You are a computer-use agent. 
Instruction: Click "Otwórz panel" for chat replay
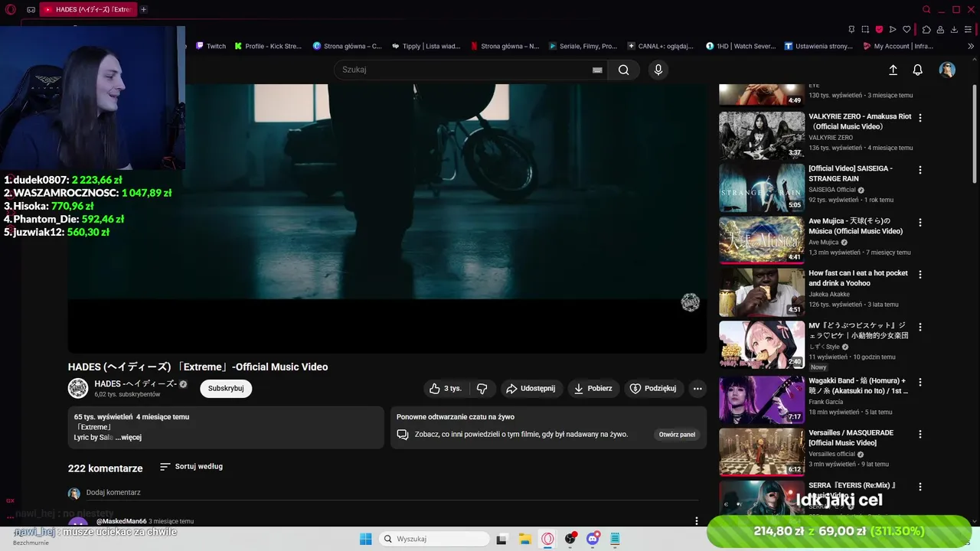677,435
